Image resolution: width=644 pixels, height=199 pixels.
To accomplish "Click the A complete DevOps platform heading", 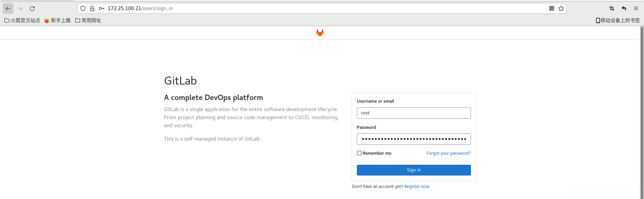I will click(213, 98).
